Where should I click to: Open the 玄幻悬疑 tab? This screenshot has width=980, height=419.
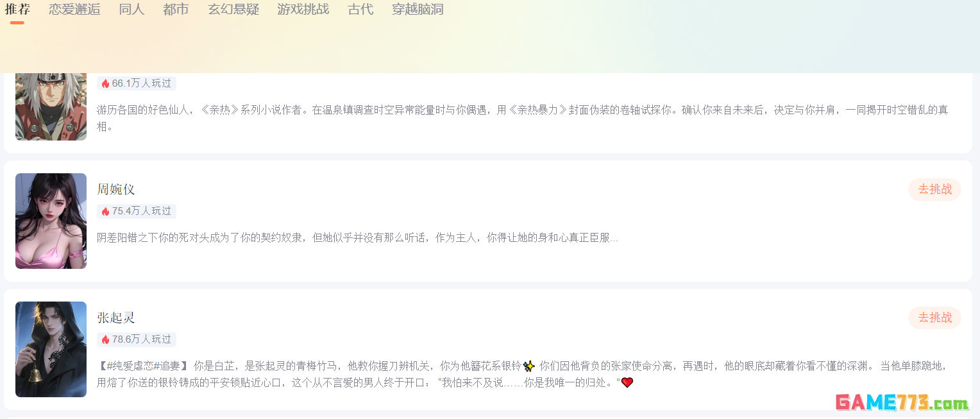pos(233,10)
